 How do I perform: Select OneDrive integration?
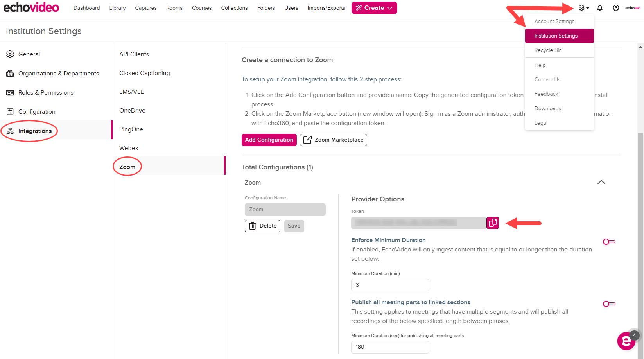click(x=169, y=111)
